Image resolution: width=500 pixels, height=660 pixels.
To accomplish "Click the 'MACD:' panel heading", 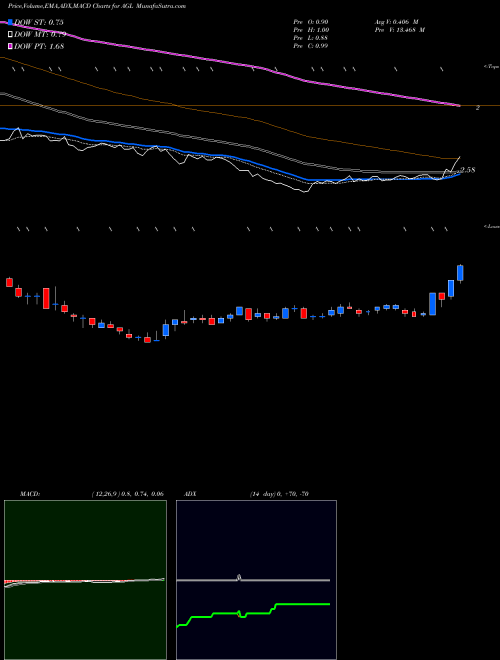I will (x=29, y=494).
